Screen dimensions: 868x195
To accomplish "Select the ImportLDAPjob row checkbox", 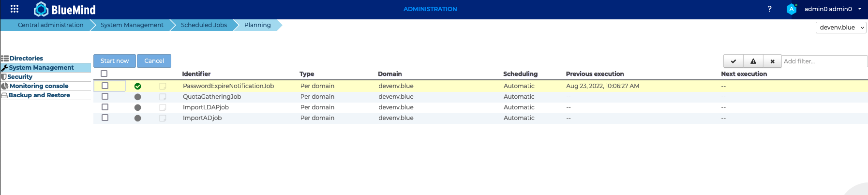I will (x=105, y=107).
